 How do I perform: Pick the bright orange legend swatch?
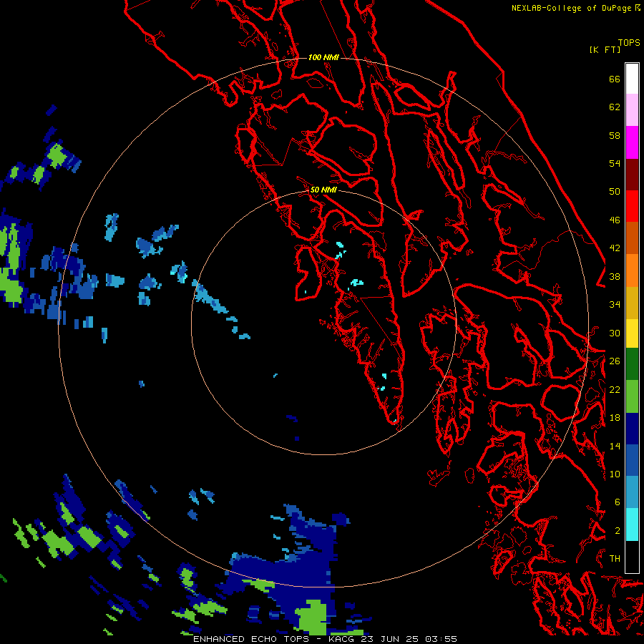(632, 270)
